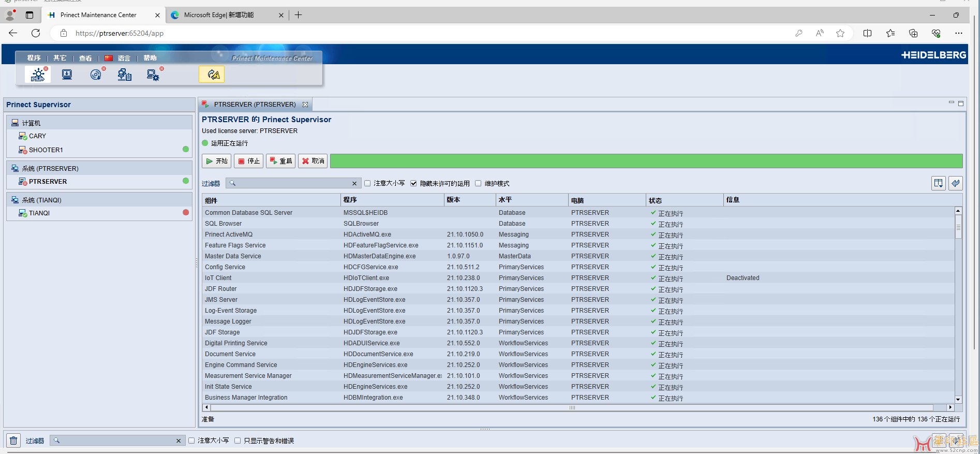Select CARY computer in tree
Image resolution: width=980 pixels, height=454 pixels.
coord(37,136)
